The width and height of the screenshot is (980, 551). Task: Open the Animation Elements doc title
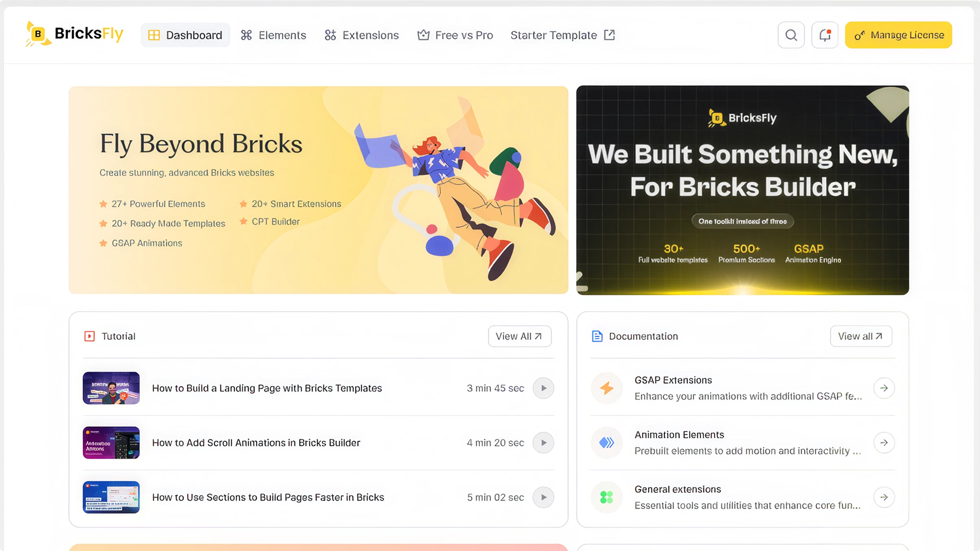click(x=679, y=435)
